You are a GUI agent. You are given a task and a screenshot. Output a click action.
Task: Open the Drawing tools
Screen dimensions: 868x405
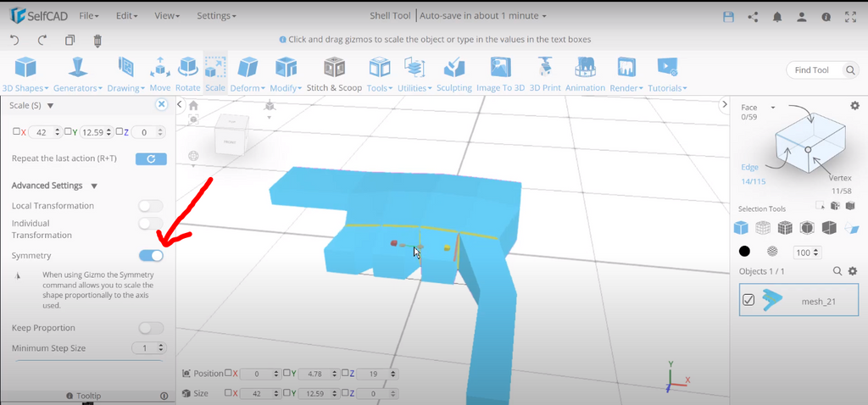point(125,75)
